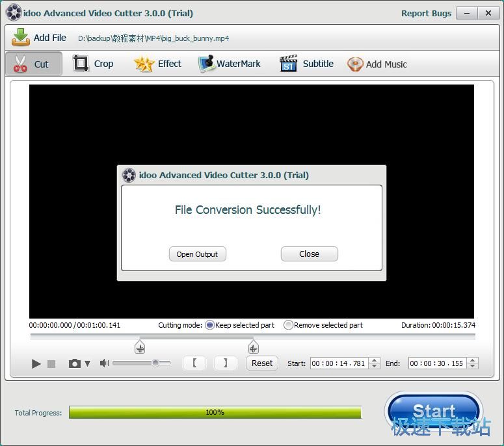Open the Crop tab
The image size is (504, 446).
click(94, 64)
